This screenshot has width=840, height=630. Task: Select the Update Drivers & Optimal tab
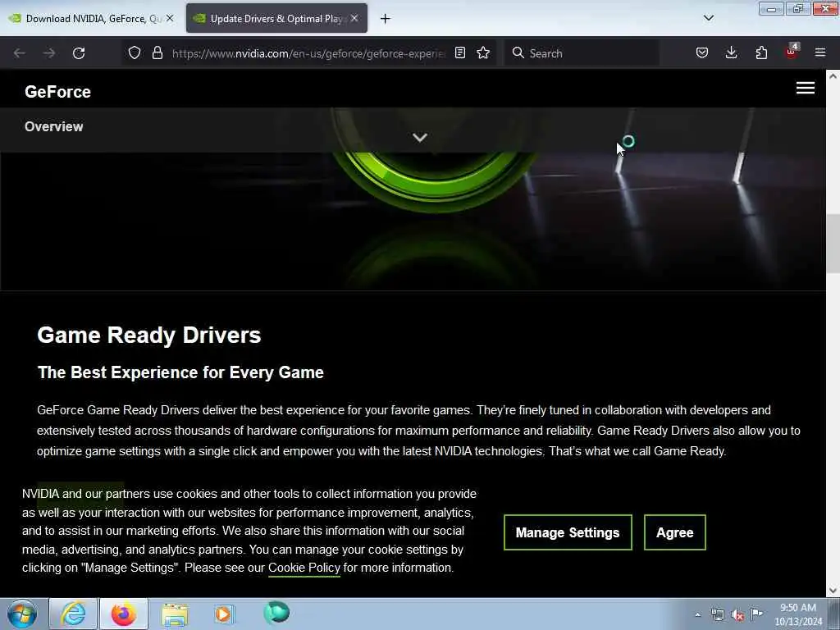[276, 18]
